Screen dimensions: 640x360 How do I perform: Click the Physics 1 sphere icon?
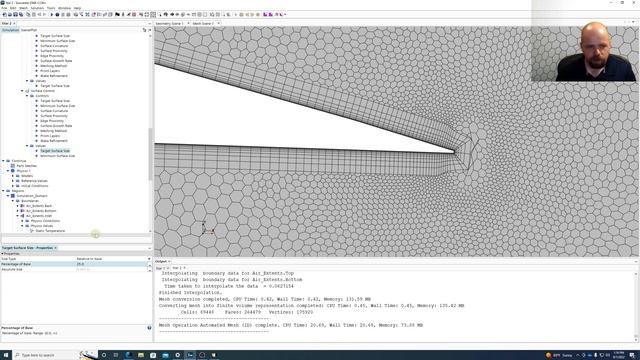coord(13,171)
